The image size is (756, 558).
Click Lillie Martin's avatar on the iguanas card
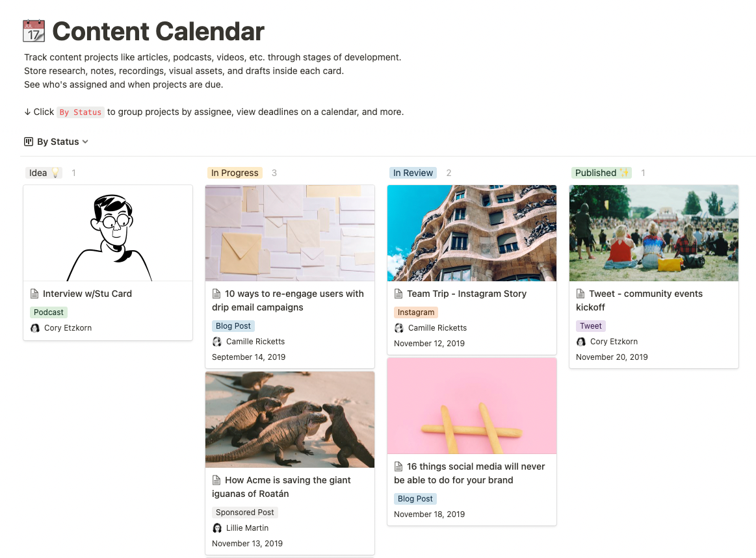216,527
